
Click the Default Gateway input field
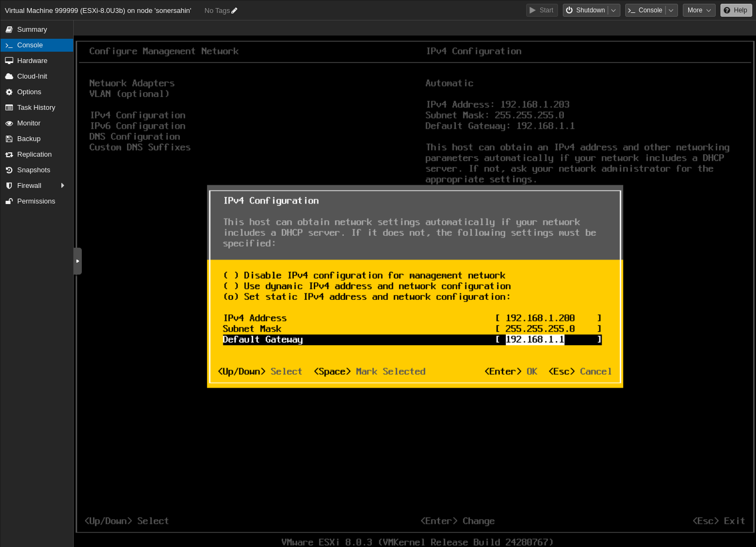(x=534, y=339)
